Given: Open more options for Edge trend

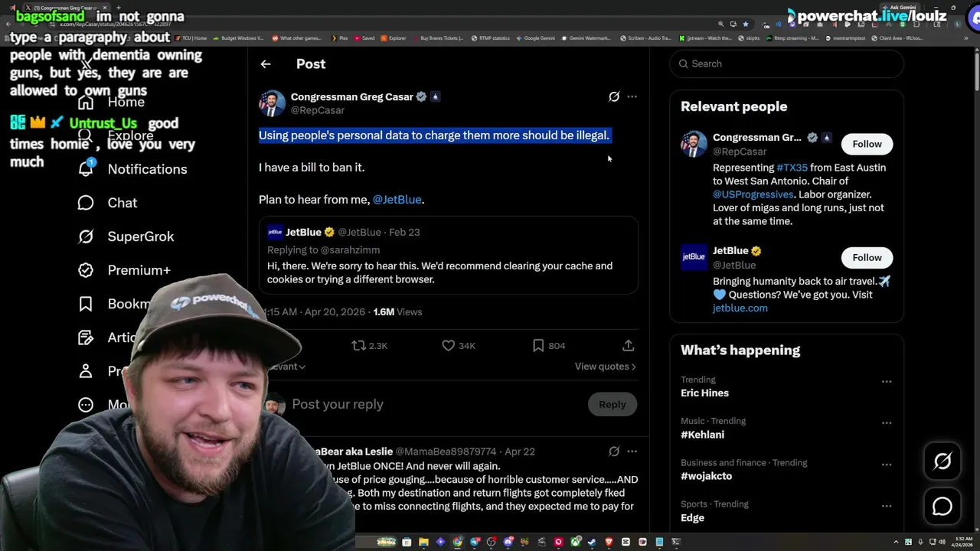Looking at the screenshot, I should click(887, 506).
